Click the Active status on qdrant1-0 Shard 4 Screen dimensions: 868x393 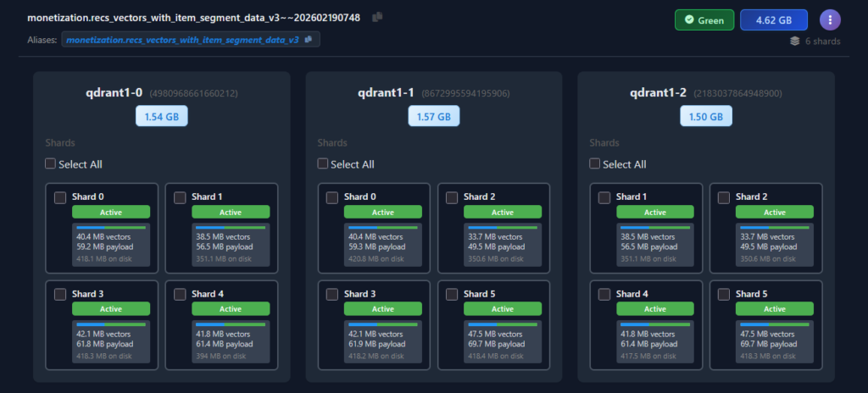231,309
